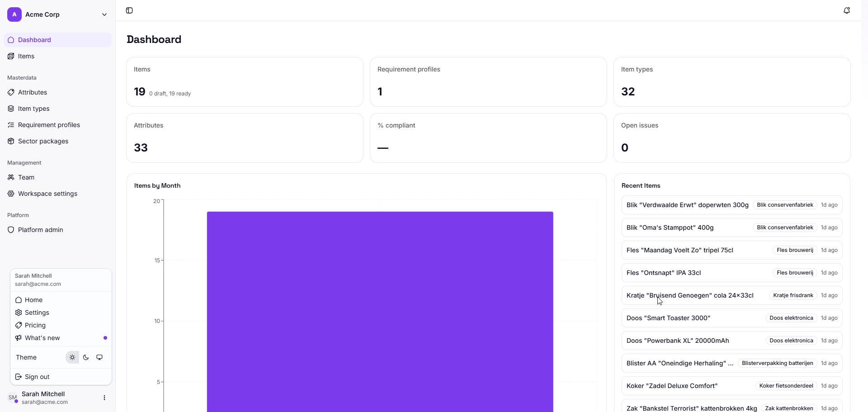Image resolution: width=868 pixels, height=412 pixels.
Task: Click the Item types layers icon
Action: 11,109
